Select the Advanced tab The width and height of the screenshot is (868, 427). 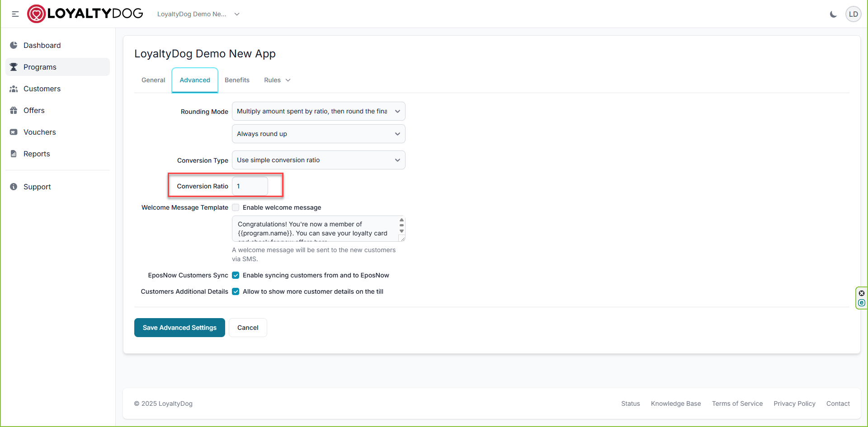(x=195, y=80)
